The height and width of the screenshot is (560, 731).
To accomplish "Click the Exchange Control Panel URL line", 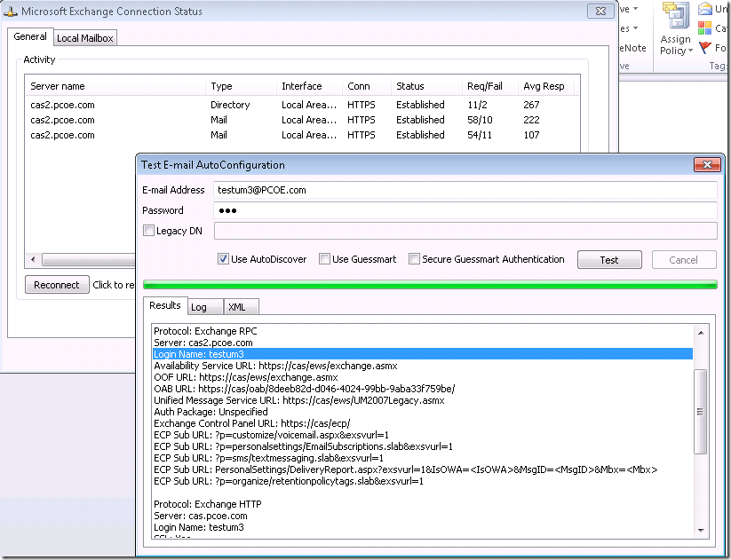I will (x=423, y=423).
